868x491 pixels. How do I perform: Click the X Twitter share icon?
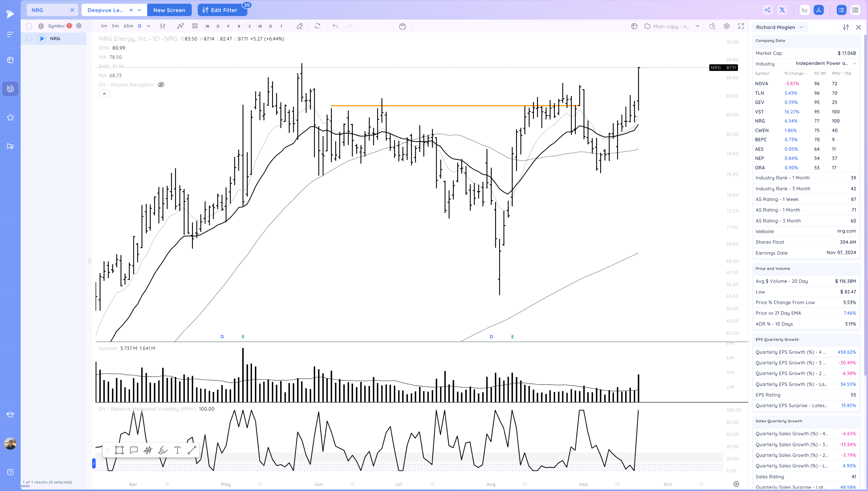click(x=782, y=10)
